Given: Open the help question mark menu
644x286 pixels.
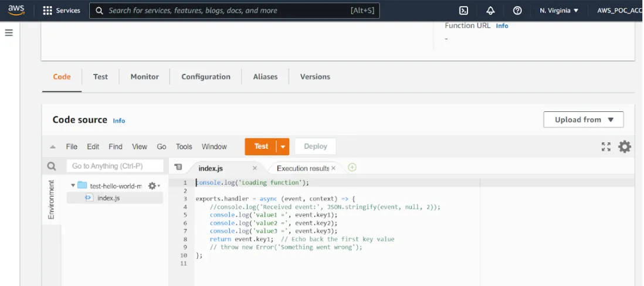Looking at the screenshot, I should [517, 11].
